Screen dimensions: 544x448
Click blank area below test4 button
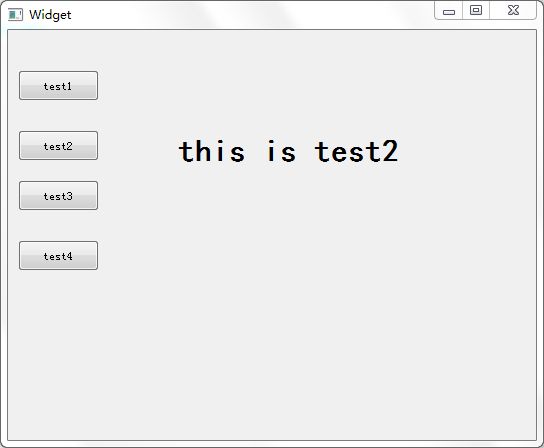58,347
